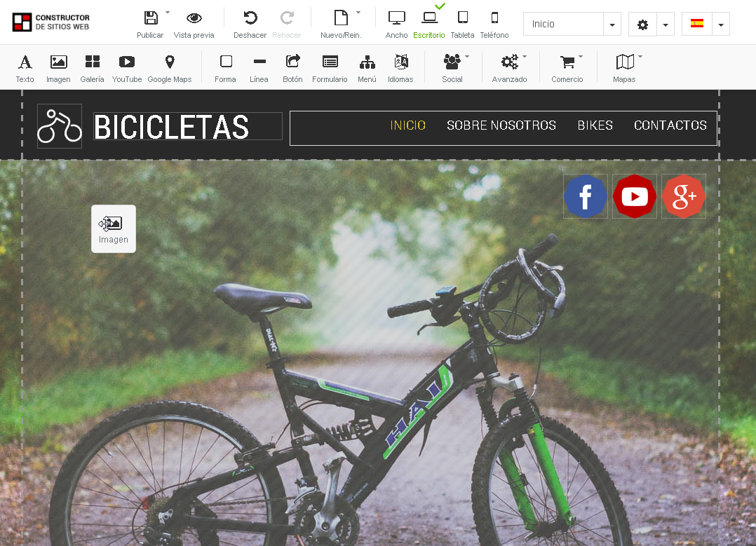This screenshot has width=756, height=546.
Task: Click the Facebook social icon
Action: click(586, 196)
